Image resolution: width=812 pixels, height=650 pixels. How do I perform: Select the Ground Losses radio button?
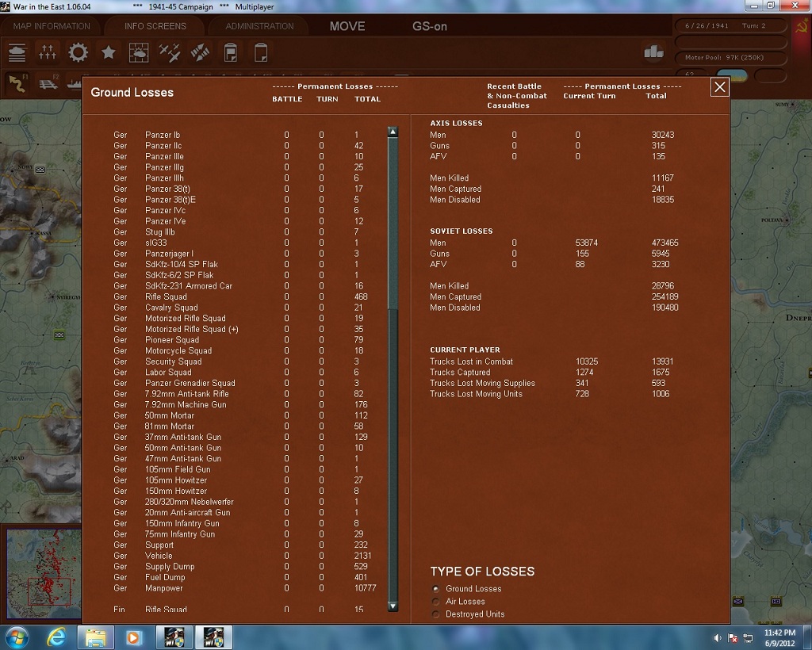(x=435, y=588)
